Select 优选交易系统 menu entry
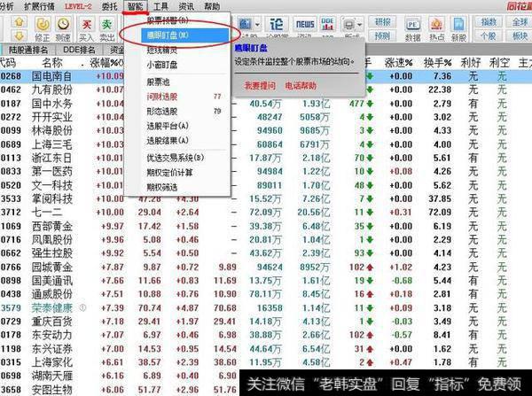This screenshot has height=396, width=532. [x=185, y=158]
